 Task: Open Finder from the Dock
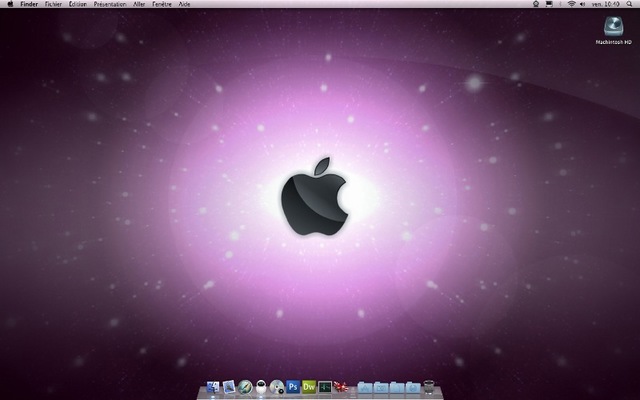coord(212,386)
